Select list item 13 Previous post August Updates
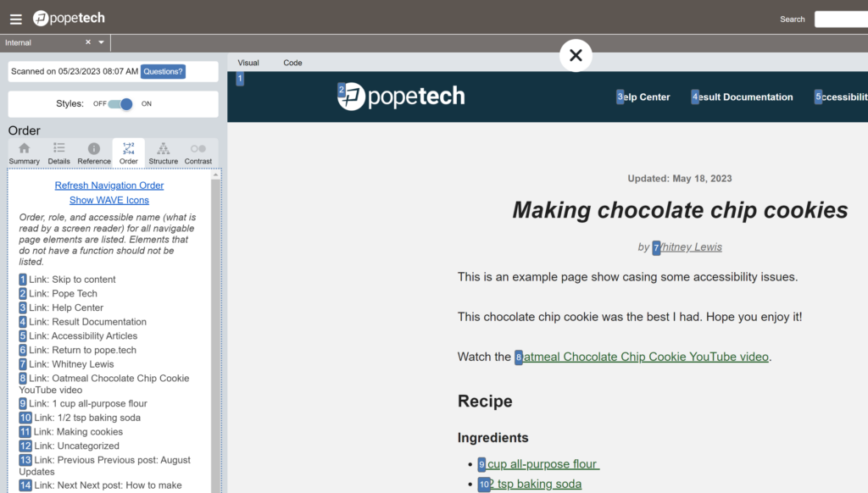This screenshot has height=493, width=868. point(104,466)
